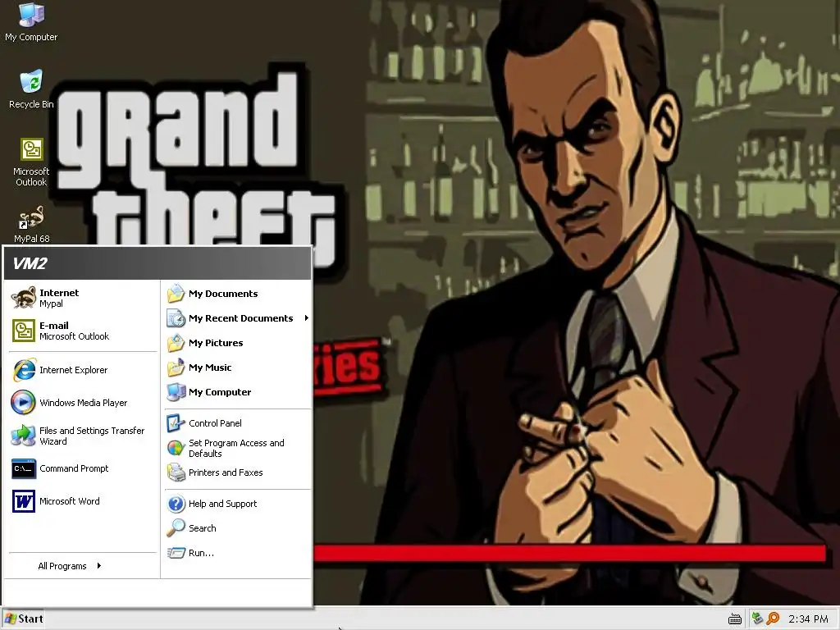Click the My Recent Documents label
Viewport: 840px width, 630px height.
pos(240,318)
